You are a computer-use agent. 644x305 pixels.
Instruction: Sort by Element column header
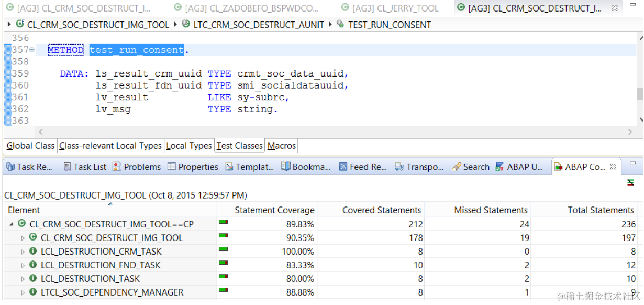pos(110,210)
